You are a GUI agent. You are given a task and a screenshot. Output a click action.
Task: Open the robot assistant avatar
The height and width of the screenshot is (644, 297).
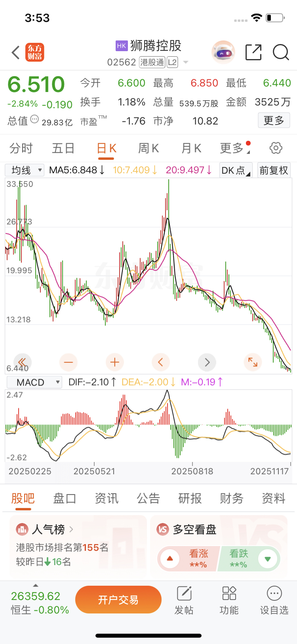tap(223, 52)
